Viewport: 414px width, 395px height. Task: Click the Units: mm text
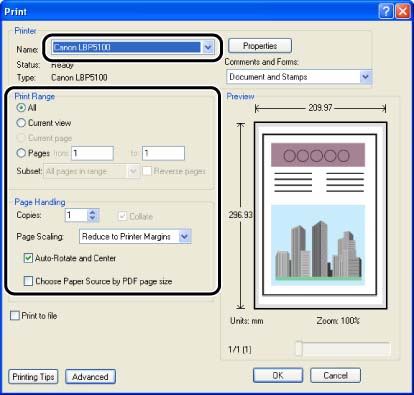(x=247, y=321)
